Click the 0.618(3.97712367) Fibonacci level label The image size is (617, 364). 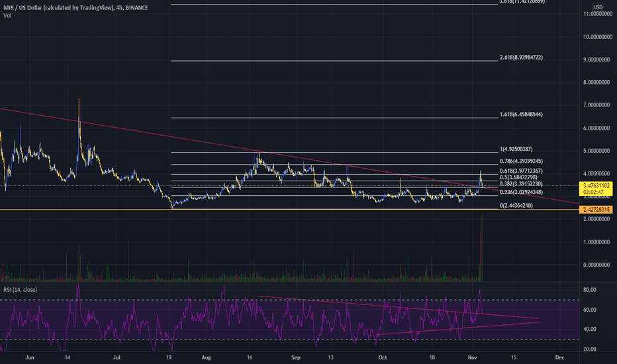click(521, 171)
